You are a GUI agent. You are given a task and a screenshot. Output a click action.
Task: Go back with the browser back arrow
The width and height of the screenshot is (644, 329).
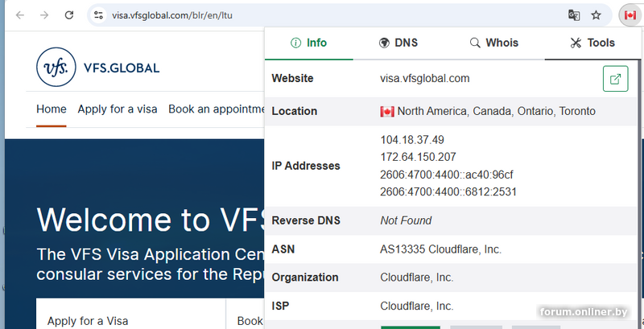pos(19,15)
